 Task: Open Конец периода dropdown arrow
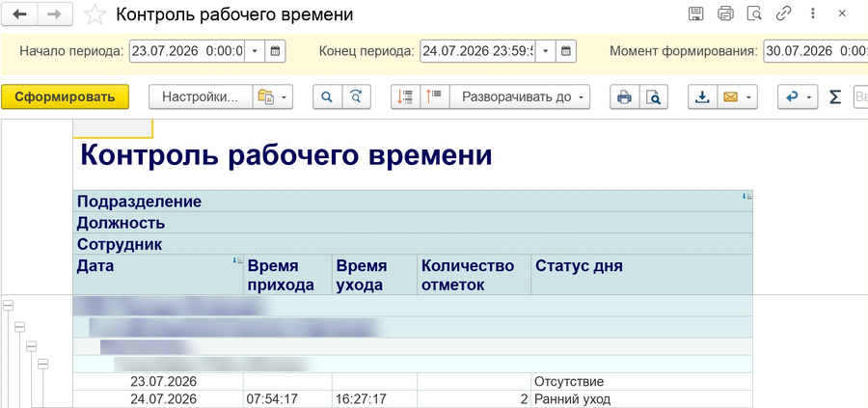pos(545,51)
